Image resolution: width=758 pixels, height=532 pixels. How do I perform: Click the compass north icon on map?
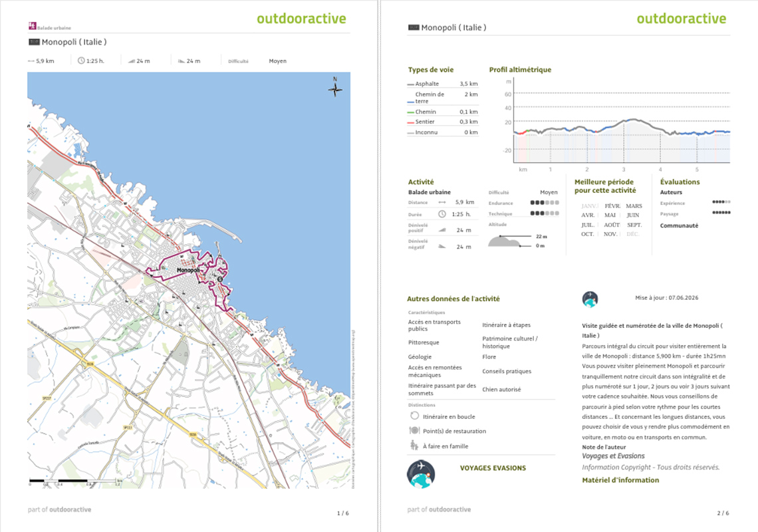(335, 87)
